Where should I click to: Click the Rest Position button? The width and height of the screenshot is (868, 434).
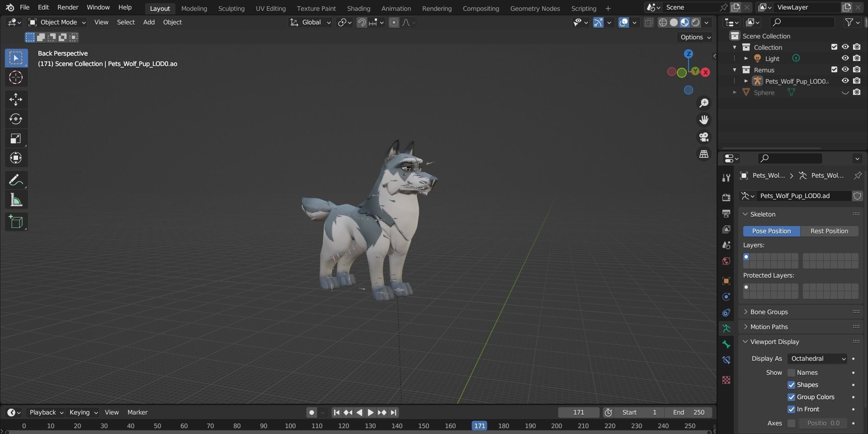[x=829, y=231]
